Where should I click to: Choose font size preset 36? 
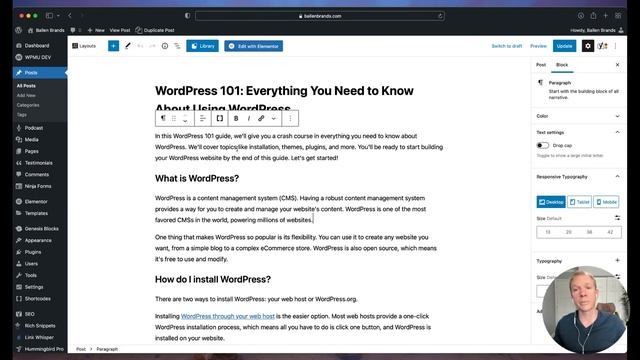(x=589, y=232)
